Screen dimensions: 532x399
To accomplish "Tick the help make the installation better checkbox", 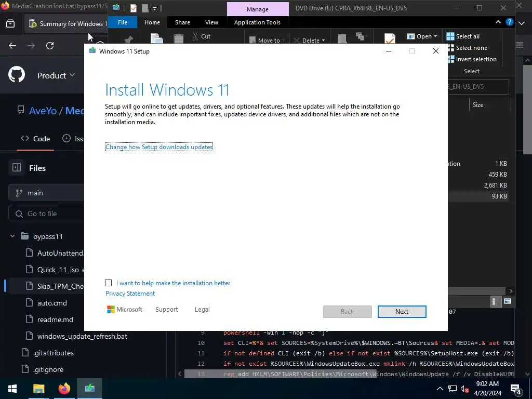I will 108,283.
